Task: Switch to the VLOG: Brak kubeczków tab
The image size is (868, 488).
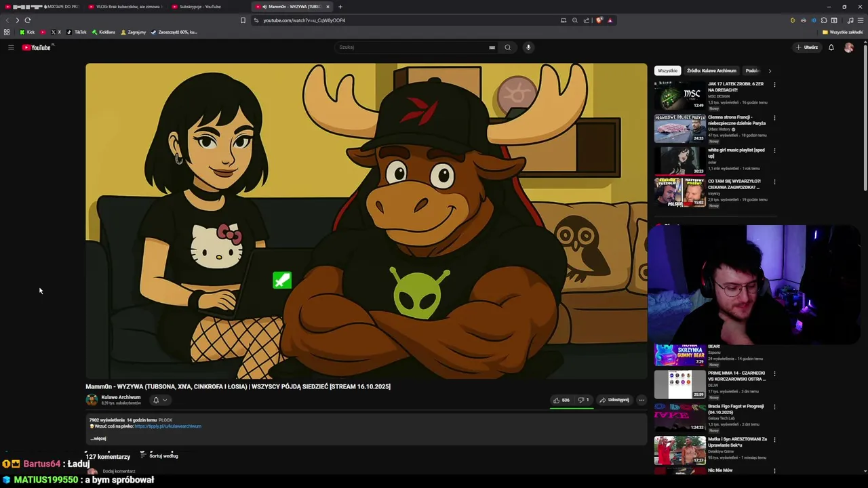Action: click(126, 7)
